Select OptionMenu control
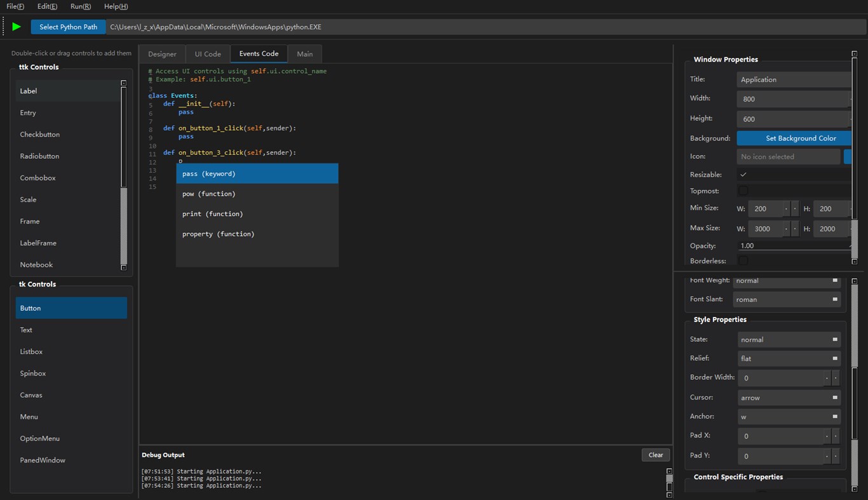Screen dimensions: 868x500 [x=71, y=438]
